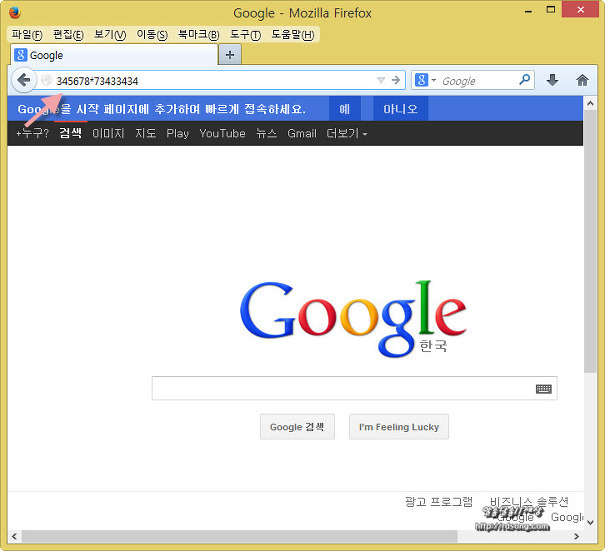Viewport: 605px width, 551px height.
Task: Open the 편집(E) menu
Action: (68, 35)
